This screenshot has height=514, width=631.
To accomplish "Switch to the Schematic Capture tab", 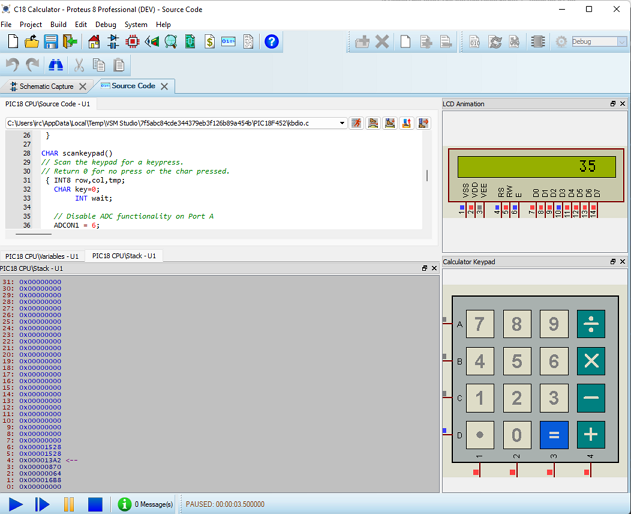I will pos(46,86).
